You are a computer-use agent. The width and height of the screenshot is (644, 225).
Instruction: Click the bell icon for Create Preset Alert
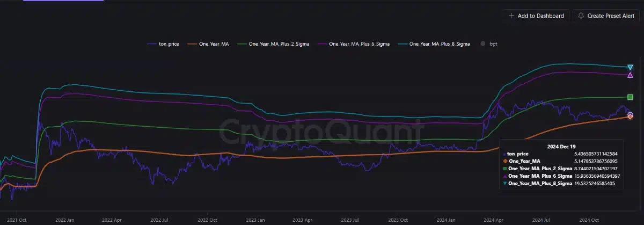[x=581, y=16]
